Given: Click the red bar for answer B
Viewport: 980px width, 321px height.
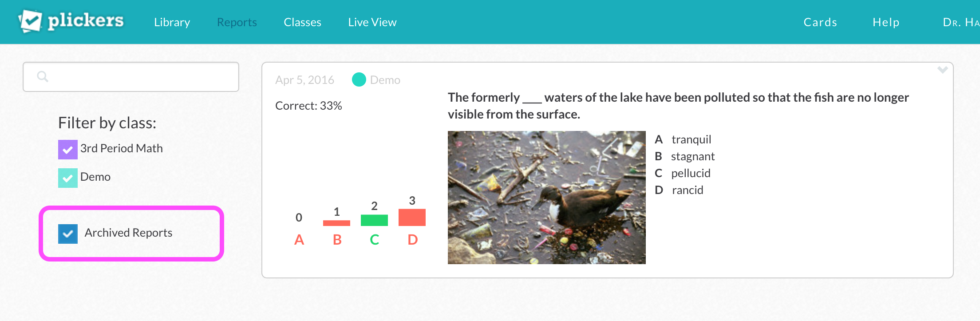Looking at the screenshot, I should [x=336, y=223].
